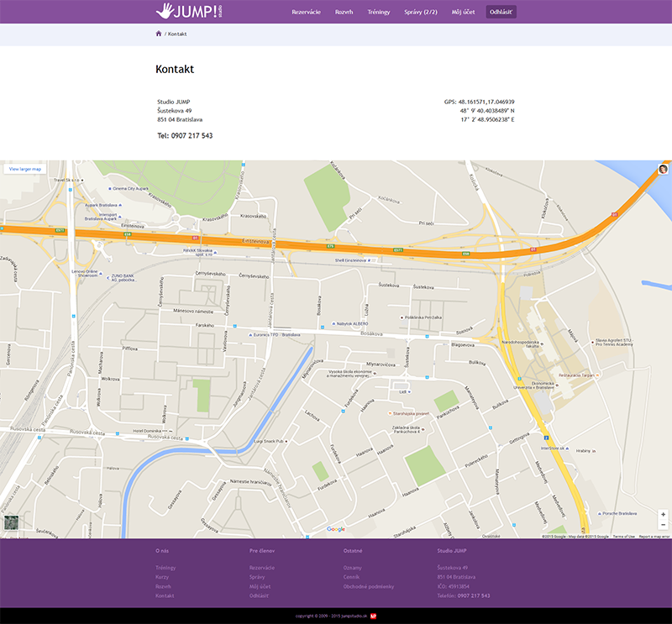Screen dimensions: 672x624
Task: Click the JUMP! studio logo
Action: [189, 11]
